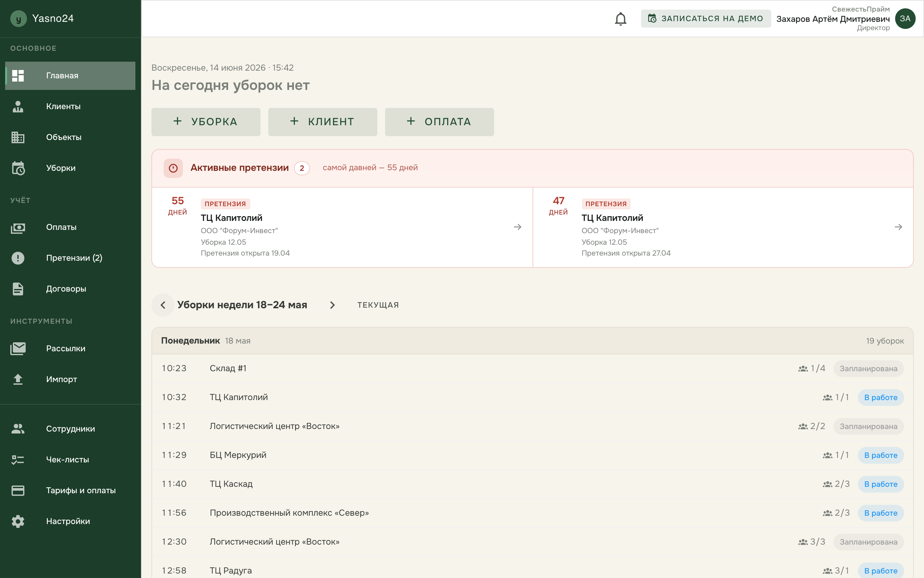Open the 10:32 ТЦ Капитолий cleaning row
The height and width of the screenshot is (578, 924).
pos(532,397)
